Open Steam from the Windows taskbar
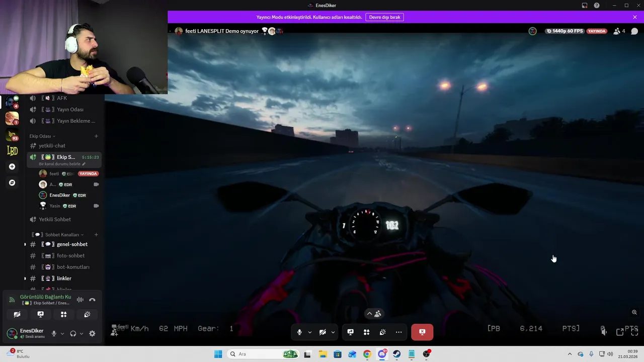Image resolution: width=644 pixels, height=362 pixels. [397, 354]
